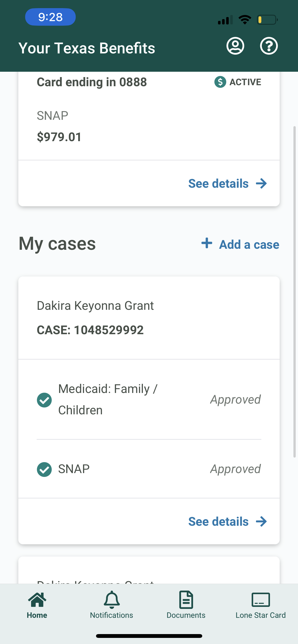298x644 pixels.
Task: Tap the arrow next to card See details
Action: [261, 183]
